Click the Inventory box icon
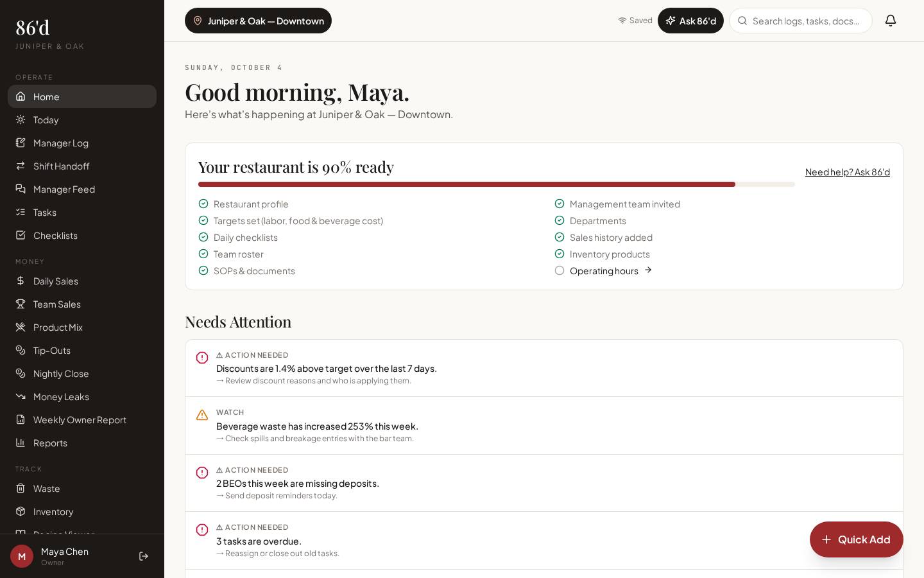Image resolution: width=924 pixels, height=578 pixels. tap(21, 511)
